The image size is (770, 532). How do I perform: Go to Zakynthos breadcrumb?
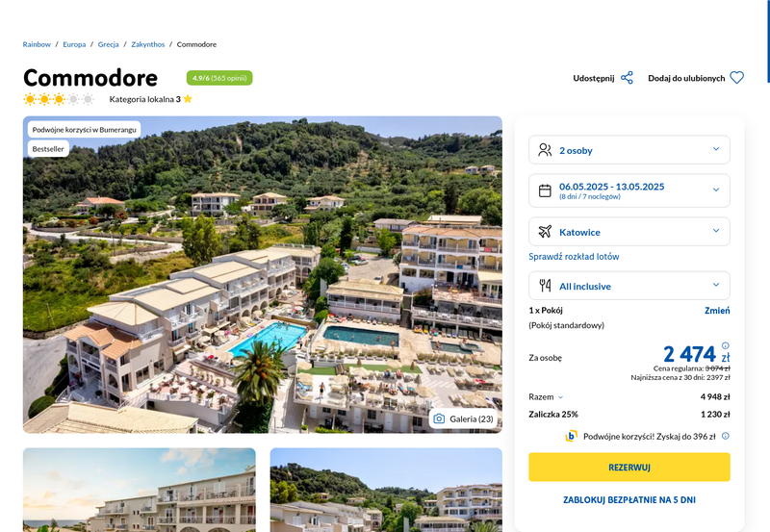(148, 44)
